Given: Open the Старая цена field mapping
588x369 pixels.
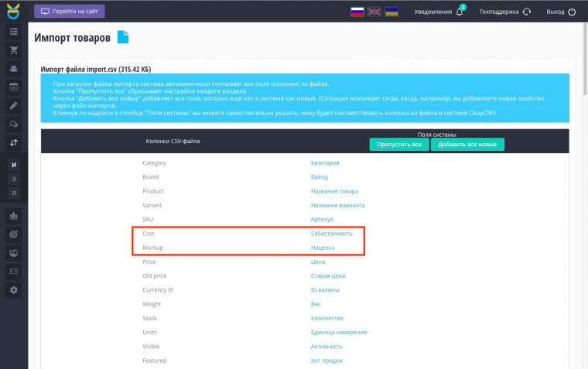Looking at the screenshot, I should point(328,275).
